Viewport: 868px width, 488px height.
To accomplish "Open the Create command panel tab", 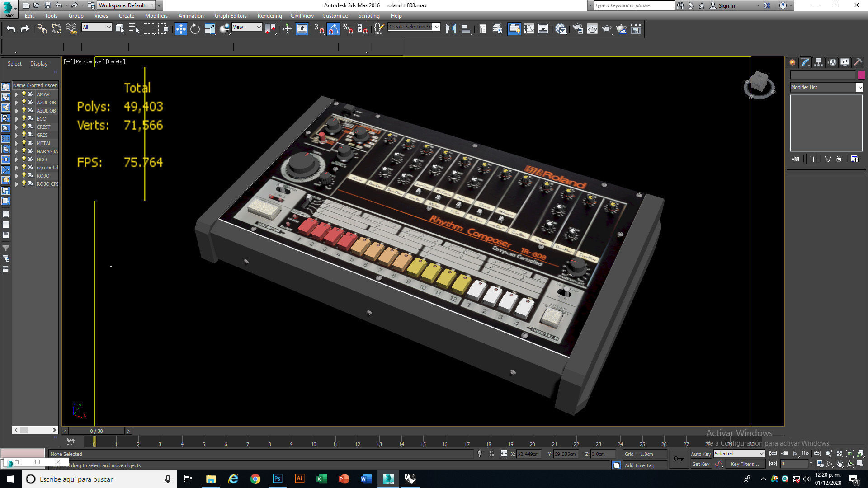I will [x=792, y=62].
